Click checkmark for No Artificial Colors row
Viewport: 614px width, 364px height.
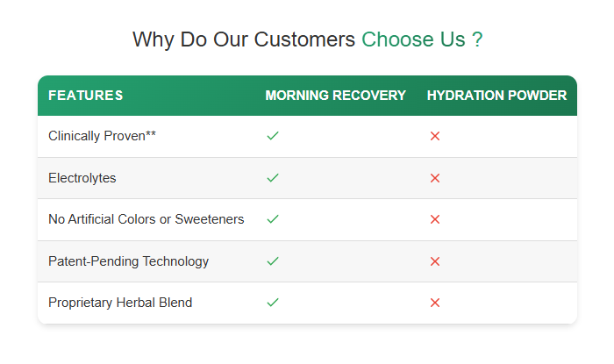pyautogui.click(x=273, y=219)
